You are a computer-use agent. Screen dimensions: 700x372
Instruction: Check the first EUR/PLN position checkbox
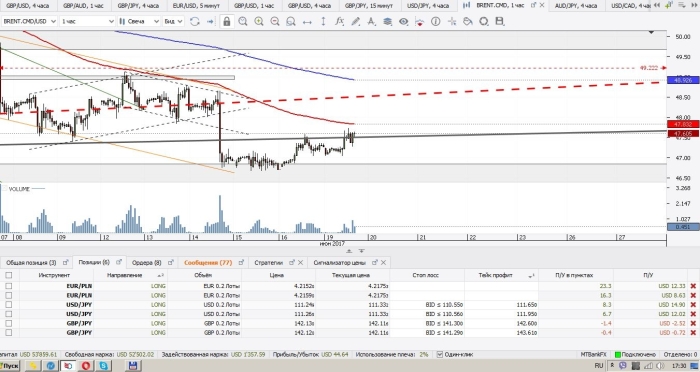point(9,286)
